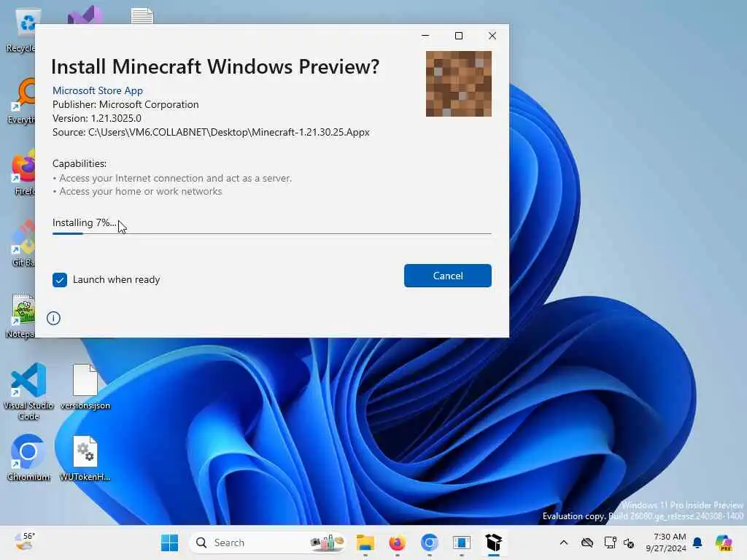The width and height of the screenshot is (747, 560).
Task: Click the Version: 1.21.3025.0 text
Action: click(x=97, y=118)
